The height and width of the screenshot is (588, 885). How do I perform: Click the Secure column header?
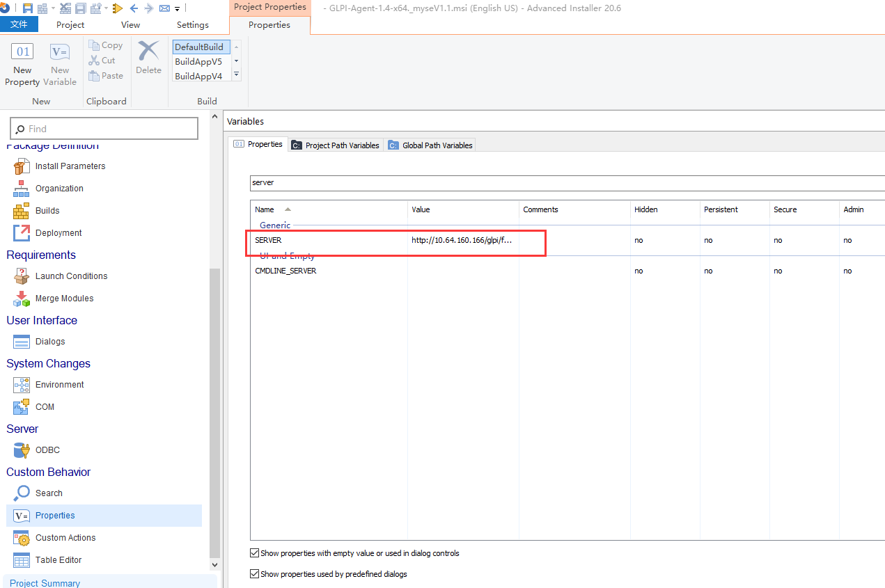(804, 209)
